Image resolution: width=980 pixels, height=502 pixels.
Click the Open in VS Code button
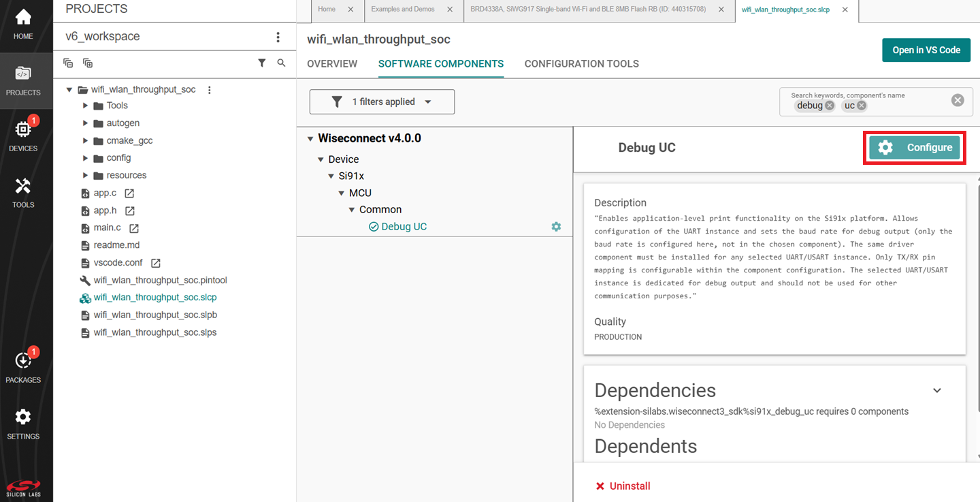926,50
